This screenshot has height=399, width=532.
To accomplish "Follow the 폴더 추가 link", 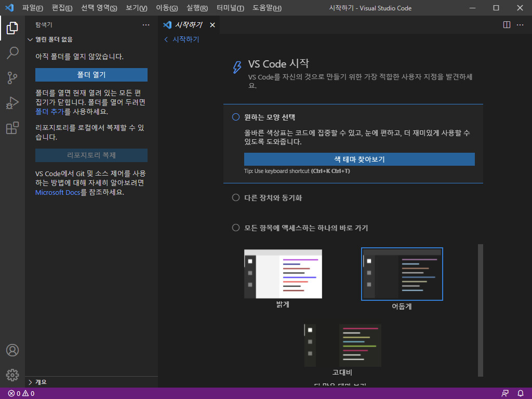I will pyautogui.click(x=49, y=112).
